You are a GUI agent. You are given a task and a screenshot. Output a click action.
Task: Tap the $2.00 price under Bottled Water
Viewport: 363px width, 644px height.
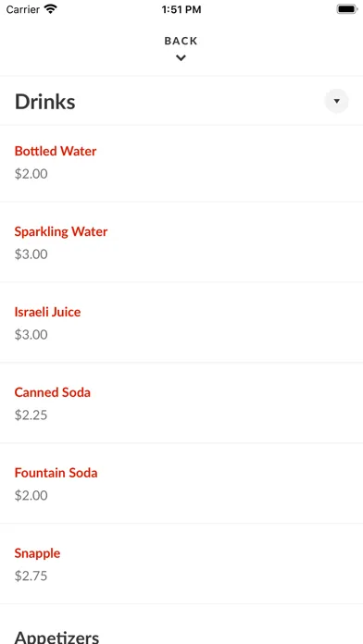(x=31, y=174)
